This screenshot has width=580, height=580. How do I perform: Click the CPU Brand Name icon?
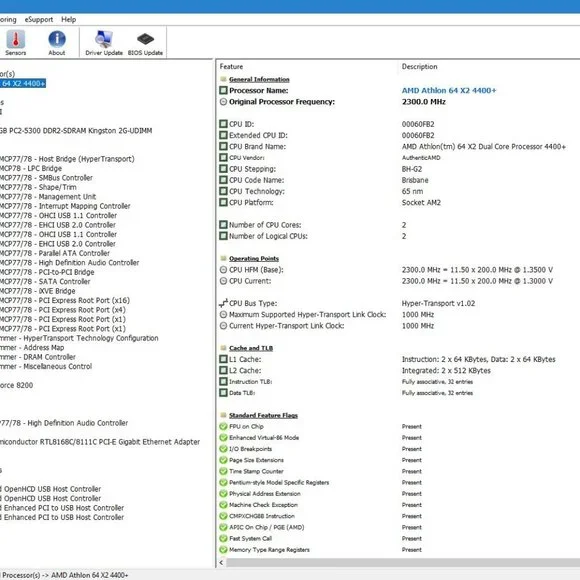[x=223, y=146]
